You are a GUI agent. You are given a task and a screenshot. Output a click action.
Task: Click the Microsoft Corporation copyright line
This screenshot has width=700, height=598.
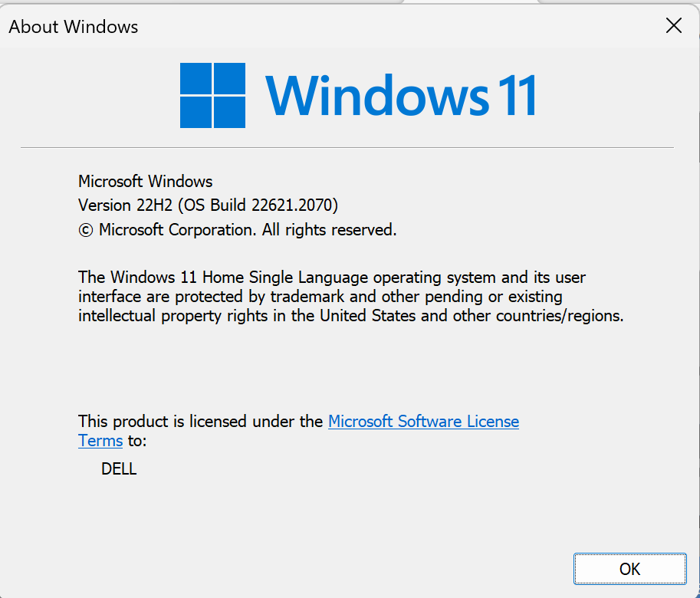coord(238,230)
